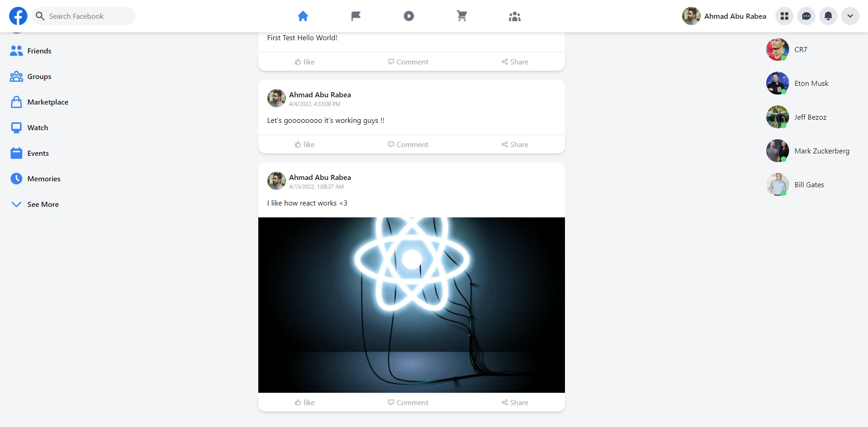Click author name on the 4/4/2022 post
The width and height of the screenshot is (868, 427).
click(x=320, y=95)
